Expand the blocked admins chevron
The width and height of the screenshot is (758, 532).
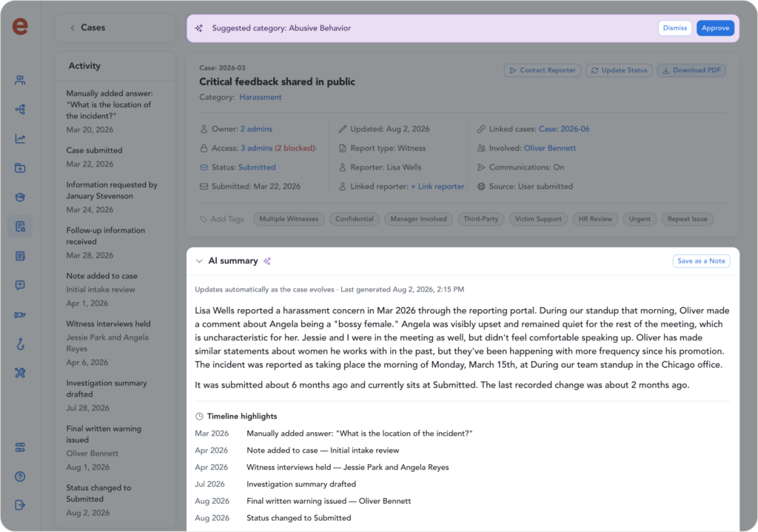click(x=316, y=148)
